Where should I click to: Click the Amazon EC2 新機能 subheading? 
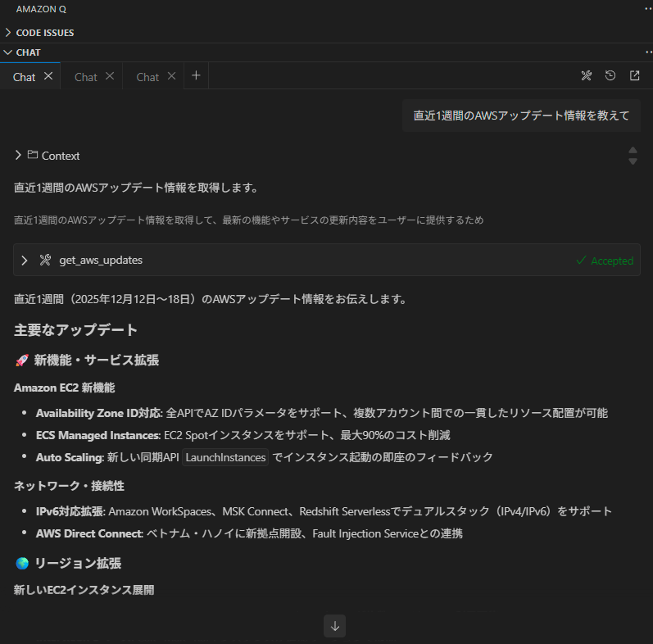point(64,388)
